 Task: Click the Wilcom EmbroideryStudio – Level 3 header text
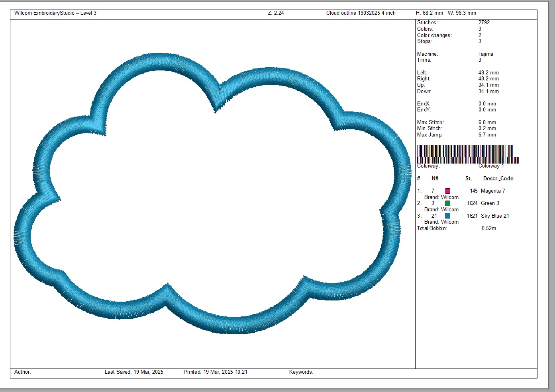55,13
